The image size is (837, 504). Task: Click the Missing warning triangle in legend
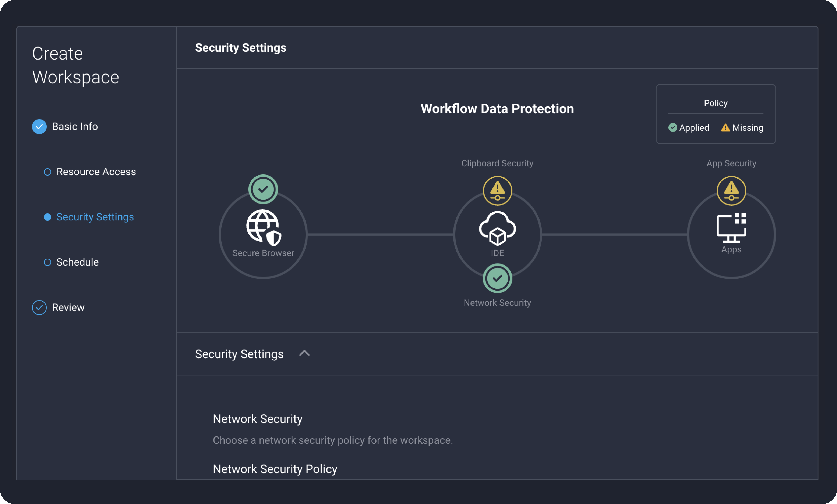coord(725,128)
